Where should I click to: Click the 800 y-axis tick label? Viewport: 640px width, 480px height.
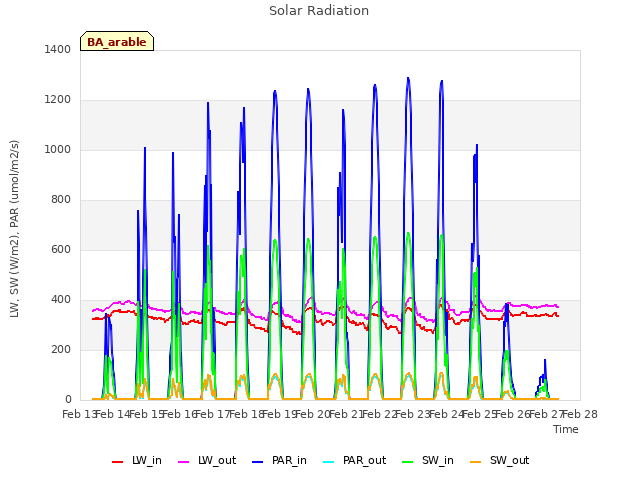pos(61,200)
